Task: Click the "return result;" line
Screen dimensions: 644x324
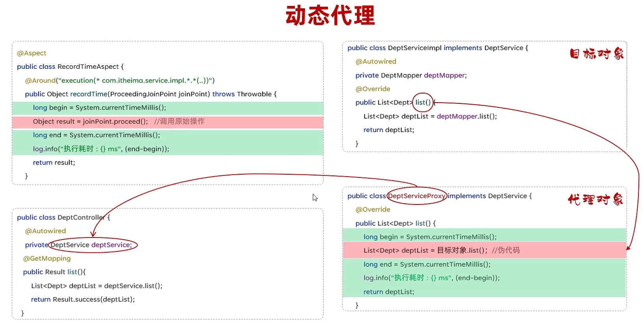Action: click(x=54, y=162)
